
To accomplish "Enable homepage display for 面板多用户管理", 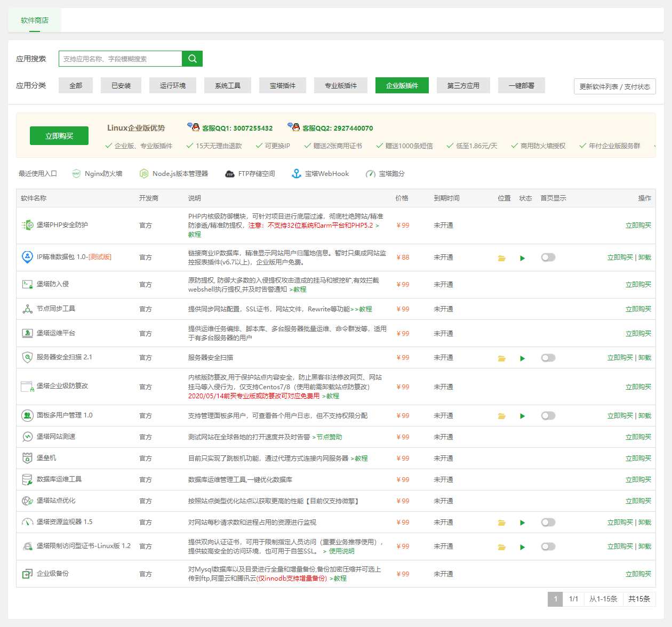I will (x=548, y=416).
